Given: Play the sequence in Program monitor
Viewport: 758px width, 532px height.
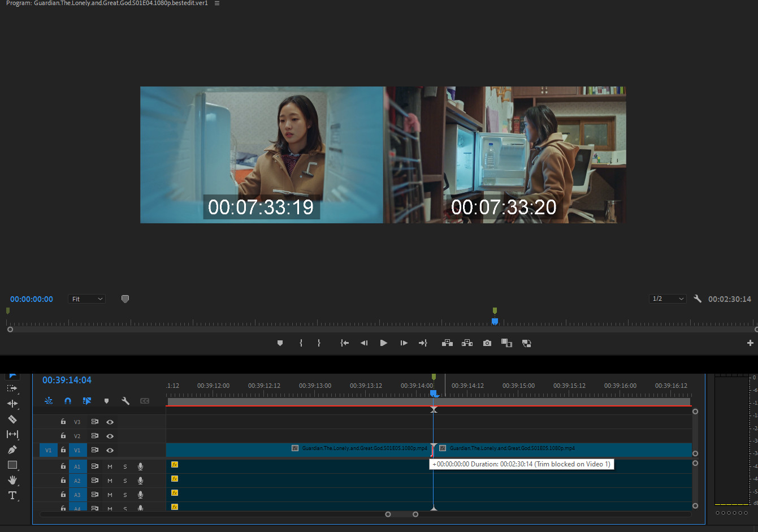Looking at the screenshot, I should pyautogui.click(x=384, y=343).
